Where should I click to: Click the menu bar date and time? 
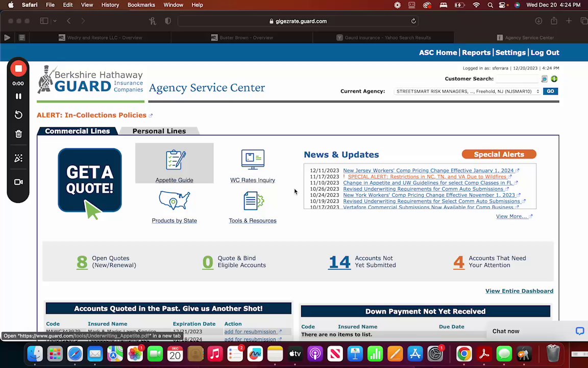click(x=553, y=5)
